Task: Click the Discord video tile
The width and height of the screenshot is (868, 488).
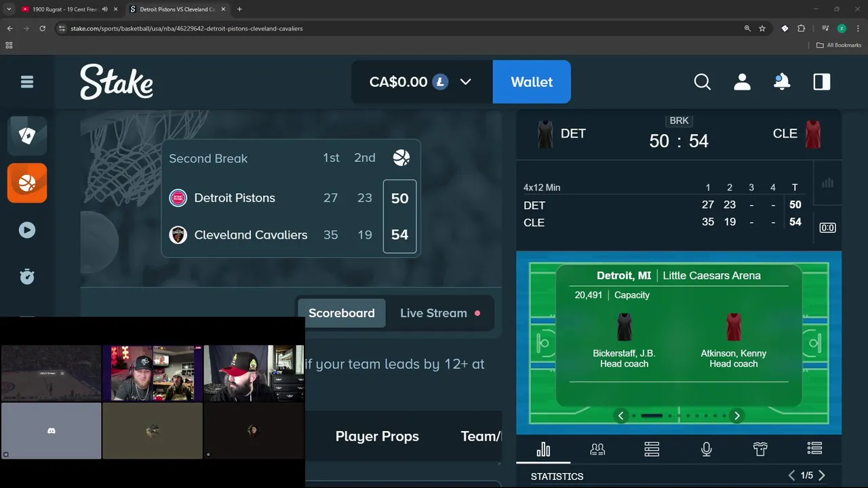Action: 51,431
